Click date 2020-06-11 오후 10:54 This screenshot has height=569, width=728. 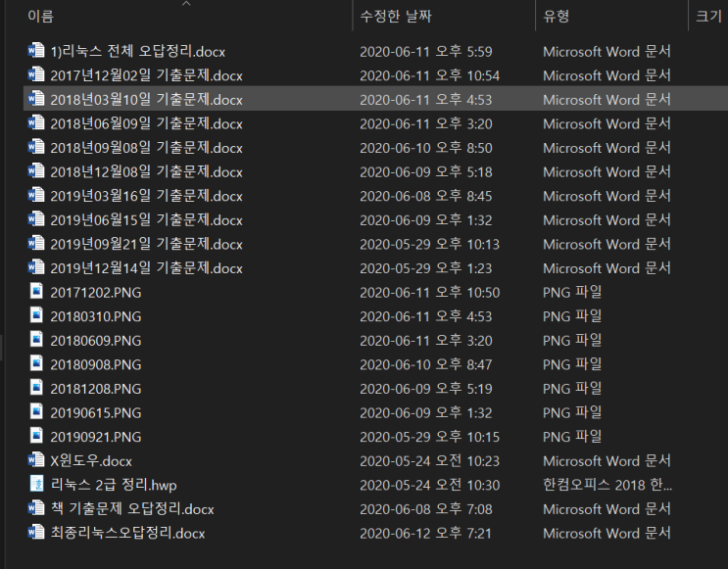[430, 75]
